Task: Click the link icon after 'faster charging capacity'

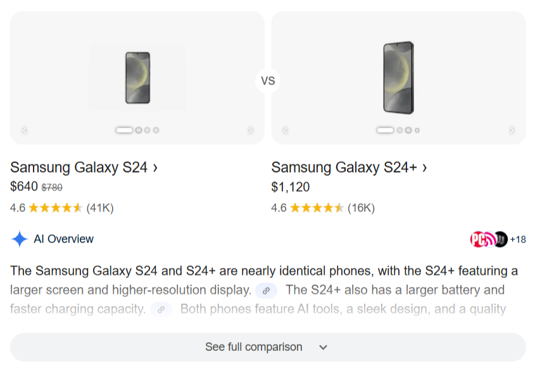Action: click(x=161, y=310)
